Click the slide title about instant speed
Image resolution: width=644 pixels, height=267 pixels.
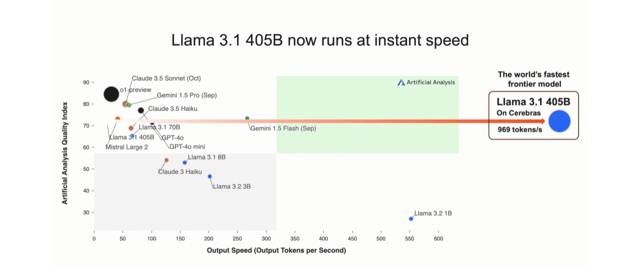[x=320, y=40]
